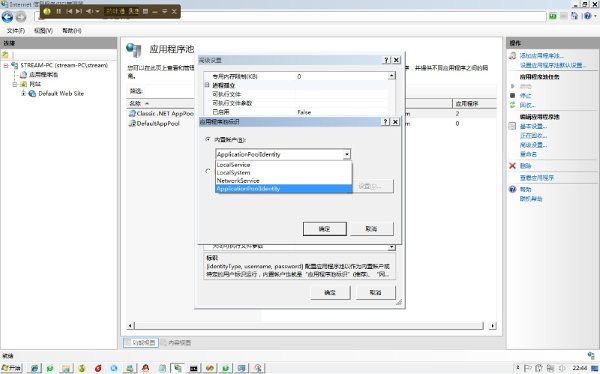
Task: Open the online help (联机帮助) link
Action: [531, 199]
